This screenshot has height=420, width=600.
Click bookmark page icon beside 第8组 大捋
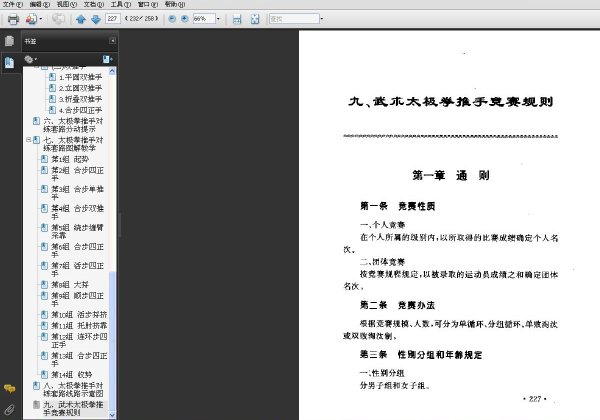click(44, 284)
